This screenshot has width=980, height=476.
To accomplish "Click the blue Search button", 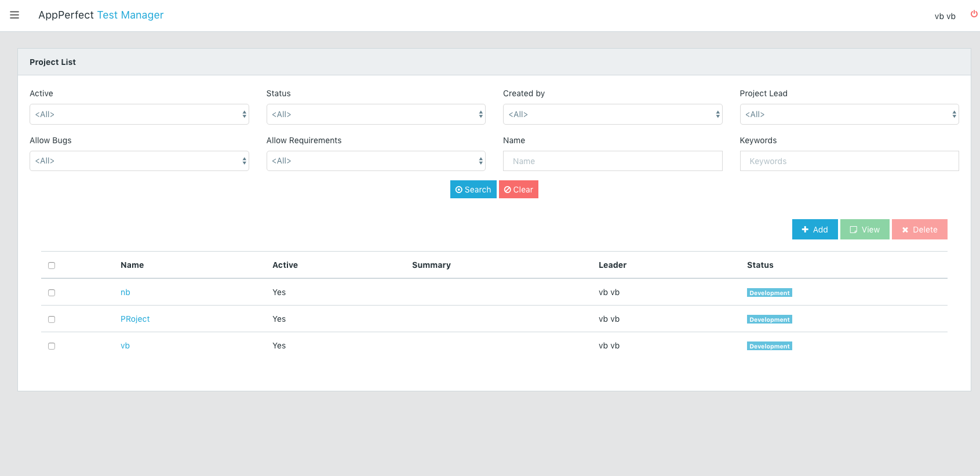I will pyautogui.click(x=473, y=190).
